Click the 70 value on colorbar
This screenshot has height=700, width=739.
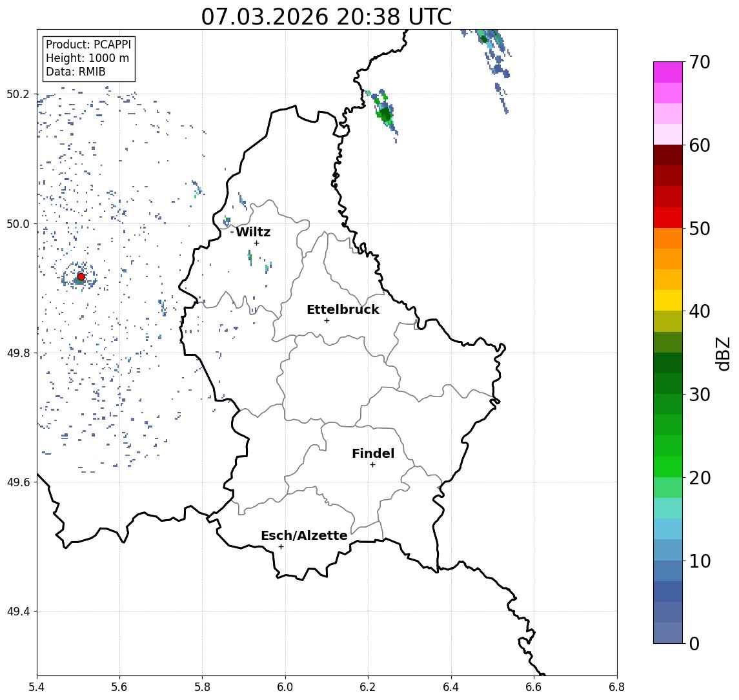(700, 62)
